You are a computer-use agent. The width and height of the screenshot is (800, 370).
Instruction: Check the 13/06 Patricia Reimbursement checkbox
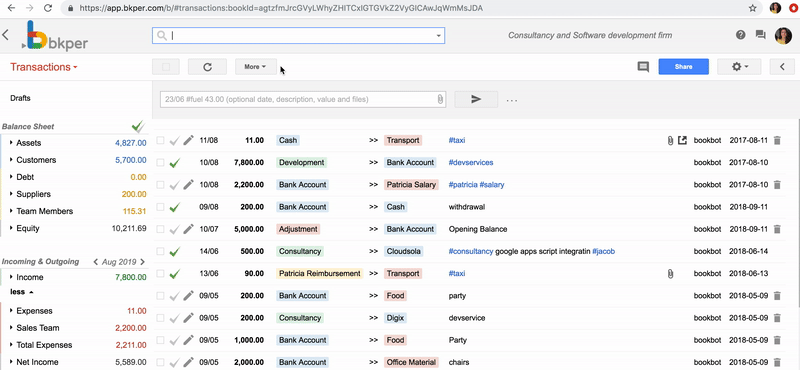160,274
